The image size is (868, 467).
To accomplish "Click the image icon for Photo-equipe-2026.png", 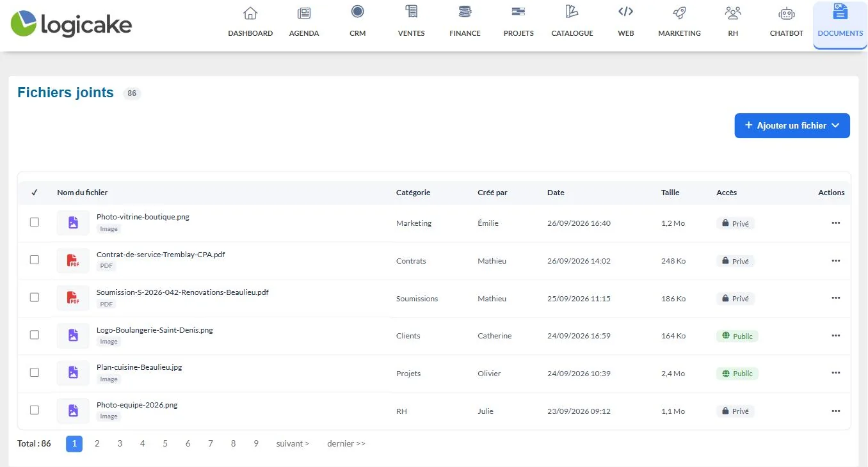I will pos(73,411).
